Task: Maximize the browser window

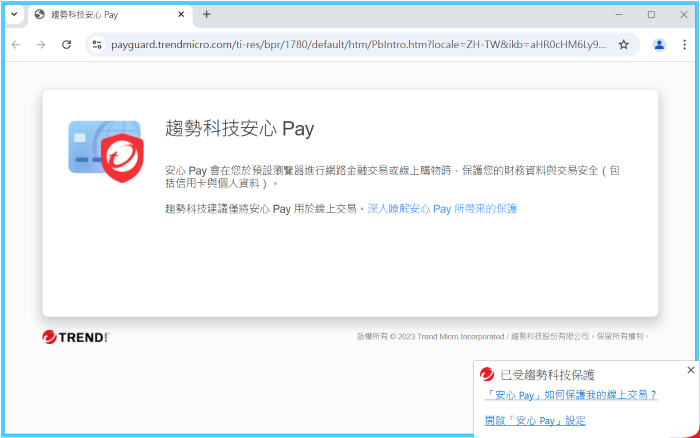Action: coord(651,14)
